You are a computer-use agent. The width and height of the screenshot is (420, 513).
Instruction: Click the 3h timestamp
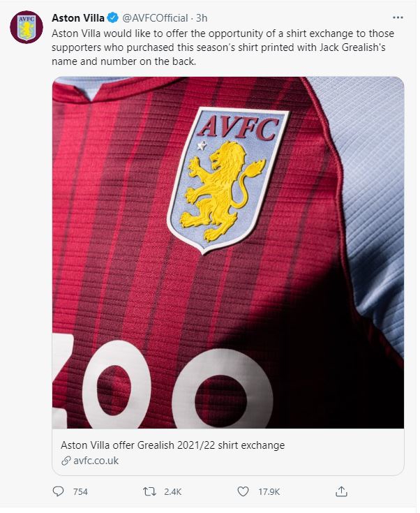point(202,17)
